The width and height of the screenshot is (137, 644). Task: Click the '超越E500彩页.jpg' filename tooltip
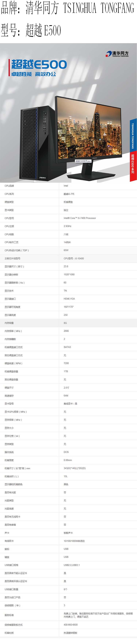point(83,161)
